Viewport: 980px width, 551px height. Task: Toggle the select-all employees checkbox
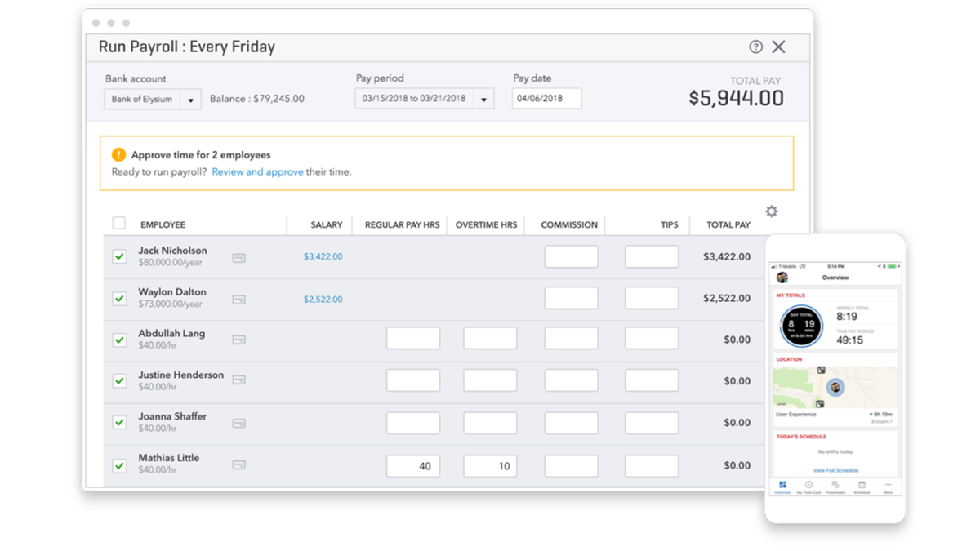click(x=118, y=222)
